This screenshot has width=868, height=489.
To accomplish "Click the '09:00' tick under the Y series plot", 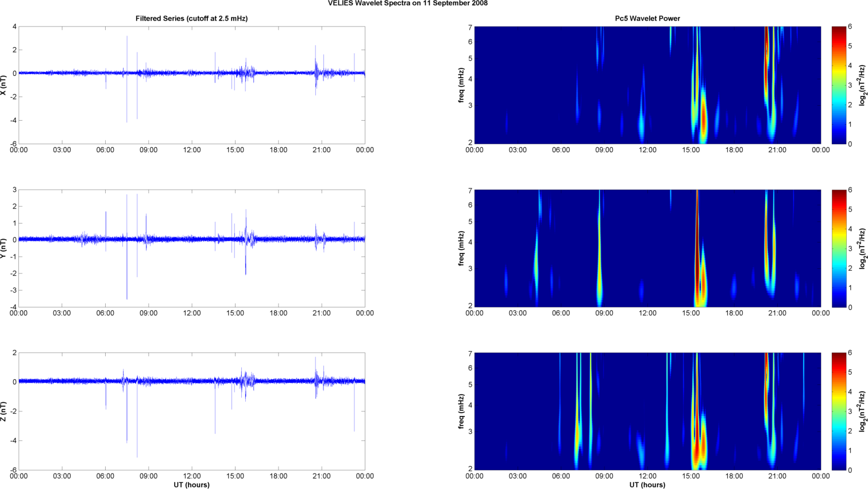I will point(149,313).
